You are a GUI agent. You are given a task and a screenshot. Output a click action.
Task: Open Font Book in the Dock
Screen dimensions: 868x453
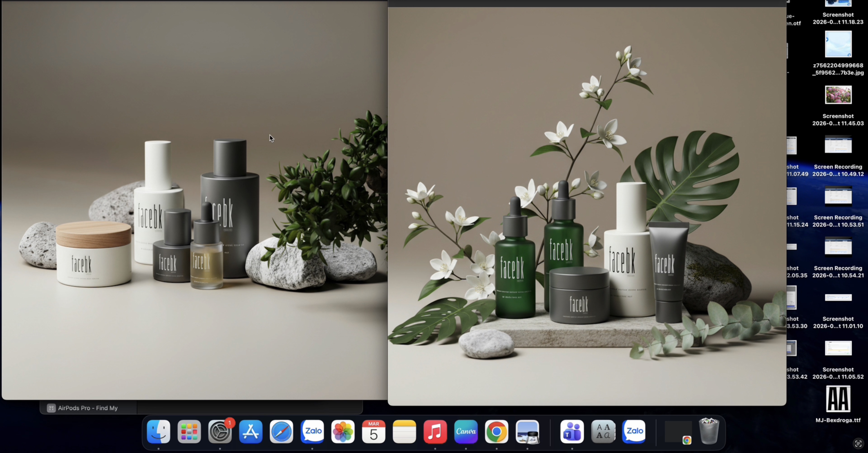pyautogui.click(x=603, y=432)
